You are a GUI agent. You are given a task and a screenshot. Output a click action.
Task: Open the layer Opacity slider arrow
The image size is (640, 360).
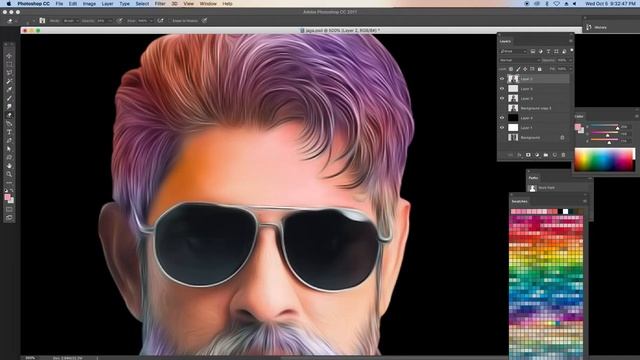click(x=570, y=60)
